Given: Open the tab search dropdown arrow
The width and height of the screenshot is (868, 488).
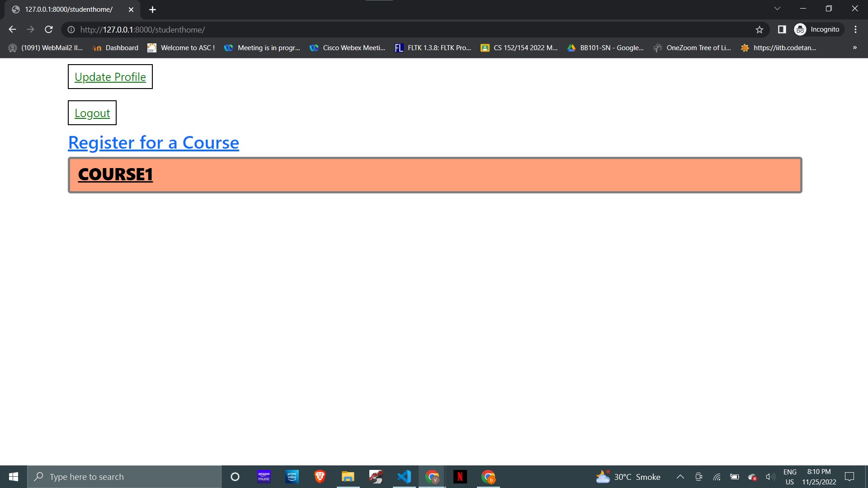Looking at the screenshot, I should [777, 9].
